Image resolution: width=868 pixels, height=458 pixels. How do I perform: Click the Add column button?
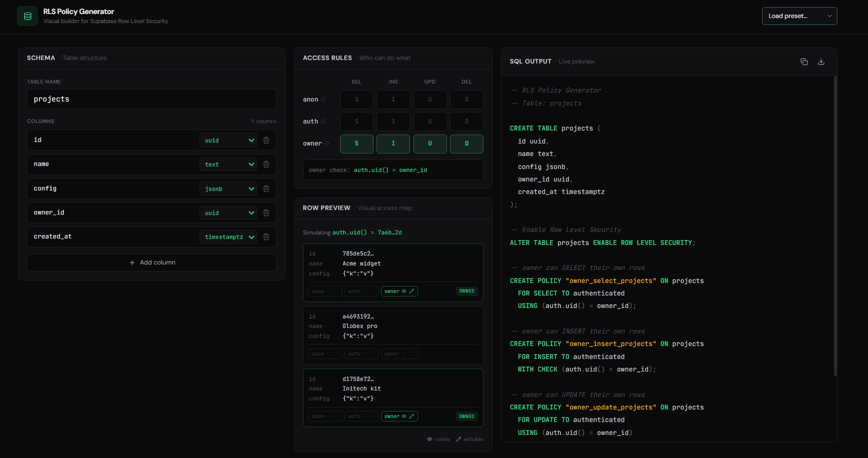click(x=151, y=262)
